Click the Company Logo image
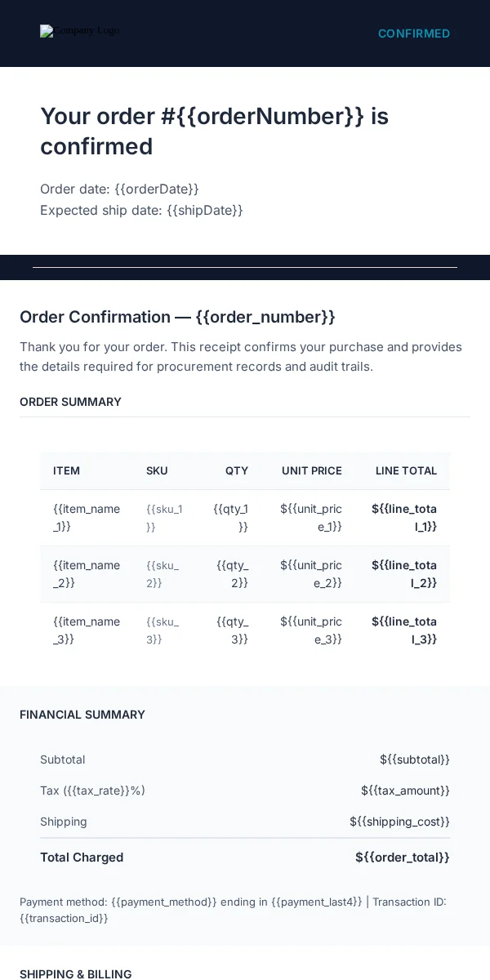The width and height of the screenshot is (490, 980). tap(80, 31)
